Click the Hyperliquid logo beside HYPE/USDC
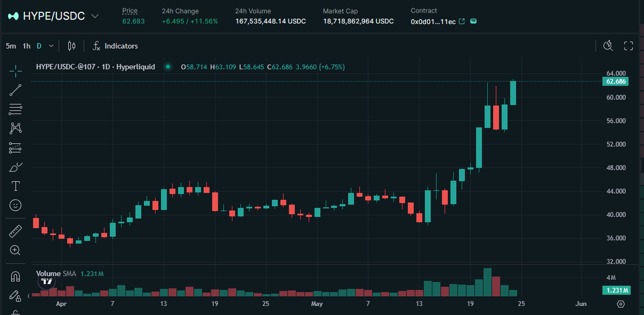The width and height of the screenshot is (644, 315). [13, 16]
